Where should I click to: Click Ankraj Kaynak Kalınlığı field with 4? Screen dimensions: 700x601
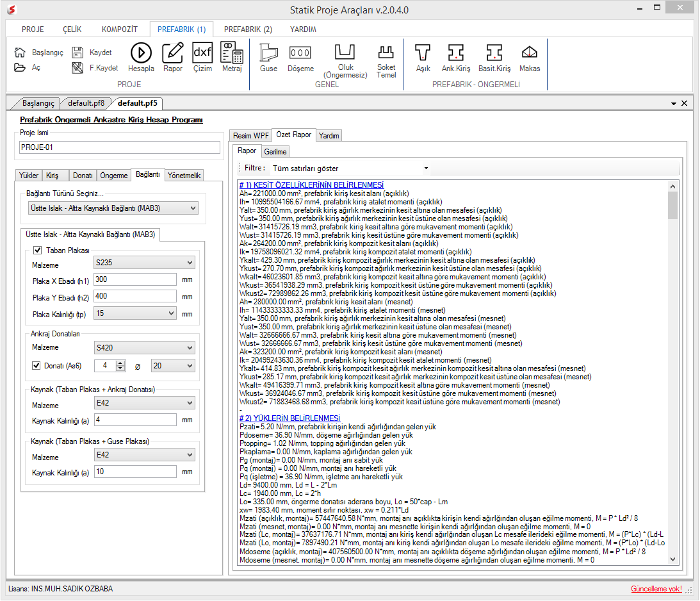tap(135, 420)
